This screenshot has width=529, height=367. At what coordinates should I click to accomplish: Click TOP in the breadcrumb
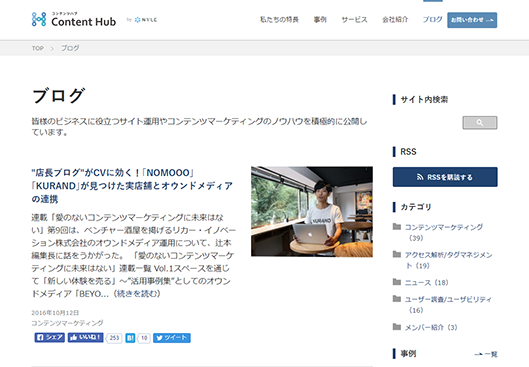(37, 48)
